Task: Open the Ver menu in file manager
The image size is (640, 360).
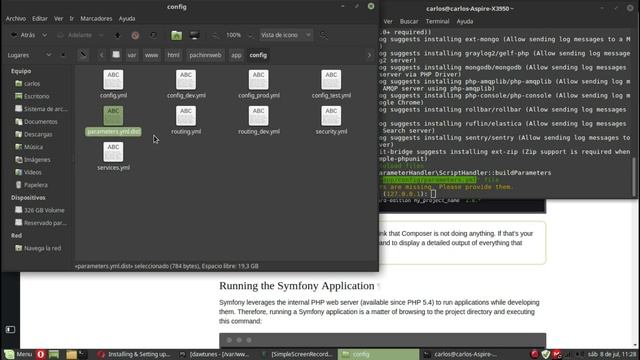Action: pyautogui.click(x=59, y=18)
